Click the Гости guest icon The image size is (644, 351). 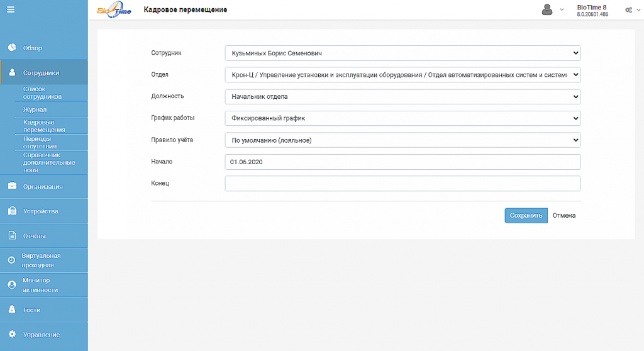[12, 309]
